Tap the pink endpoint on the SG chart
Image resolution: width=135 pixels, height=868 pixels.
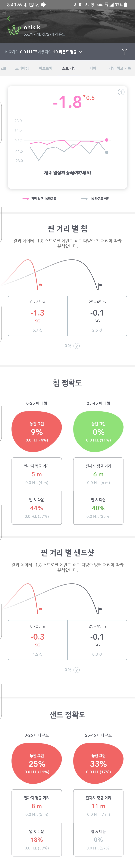pos(107,140)
